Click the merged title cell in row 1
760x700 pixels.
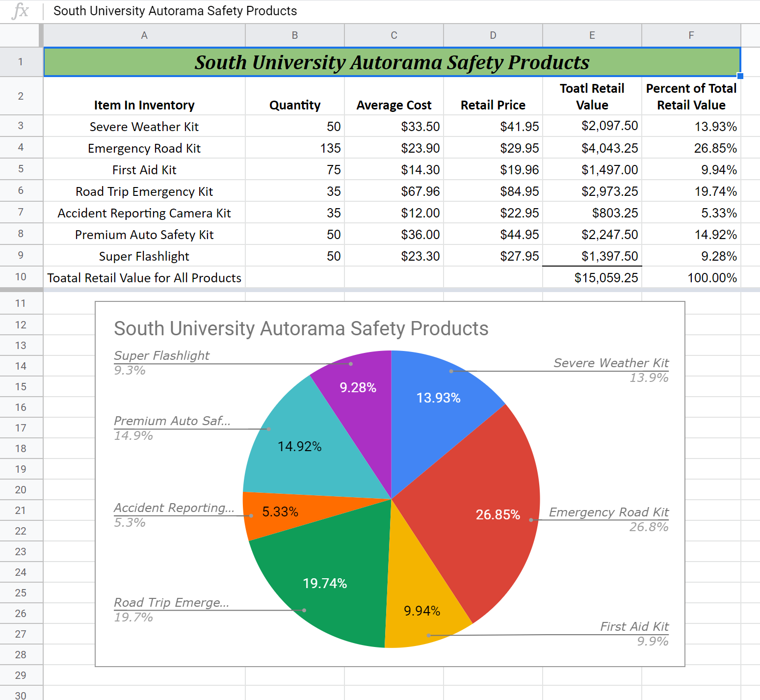pos(392,62)
